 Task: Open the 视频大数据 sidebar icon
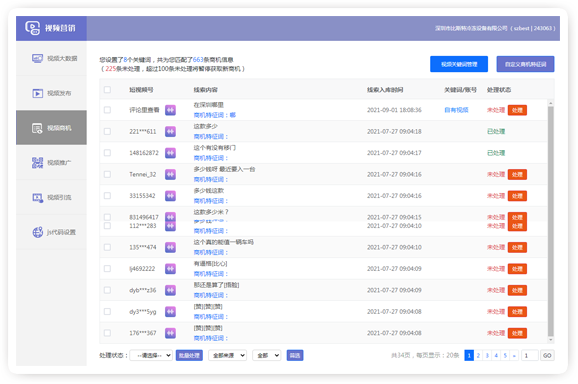click(37, 59)
